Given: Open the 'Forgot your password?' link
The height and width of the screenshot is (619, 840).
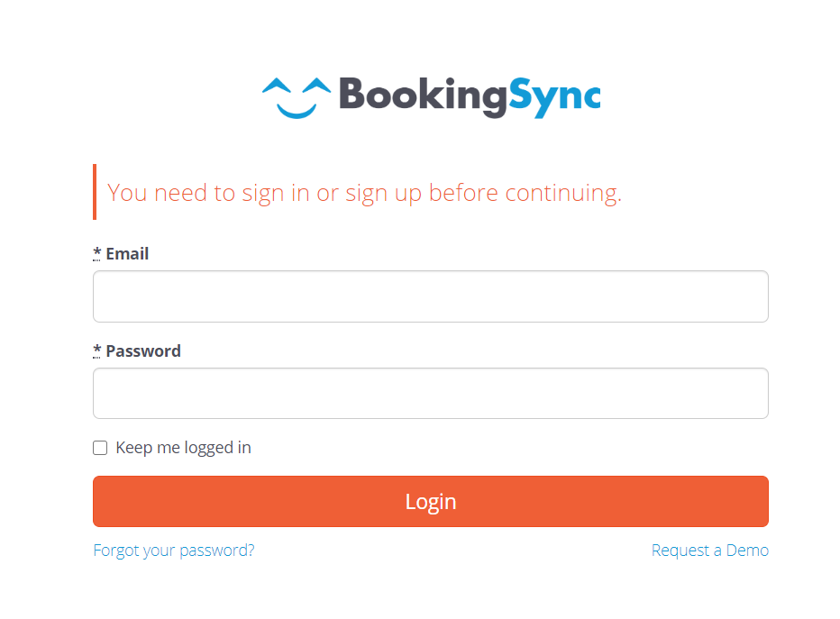Looking at the screenshot, I should [x=174, y=551].
